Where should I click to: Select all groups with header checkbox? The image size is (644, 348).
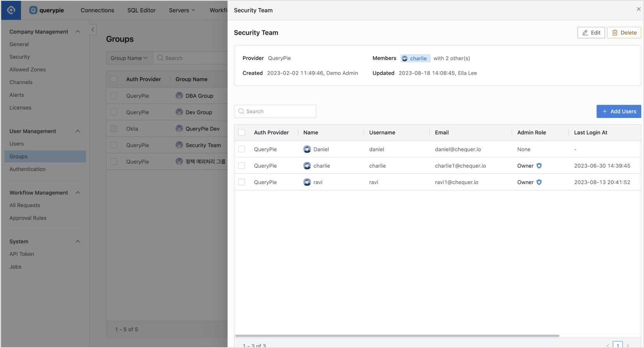click(x=114, y=79)
